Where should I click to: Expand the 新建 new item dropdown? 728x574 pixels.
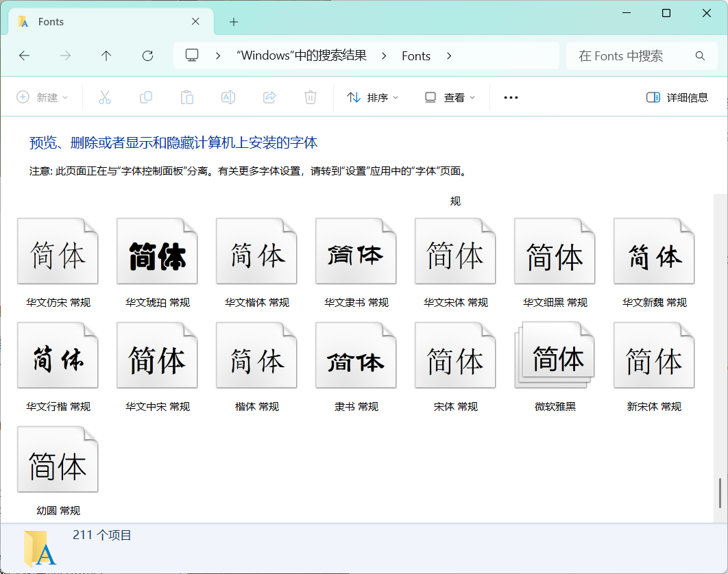(43, 97)
